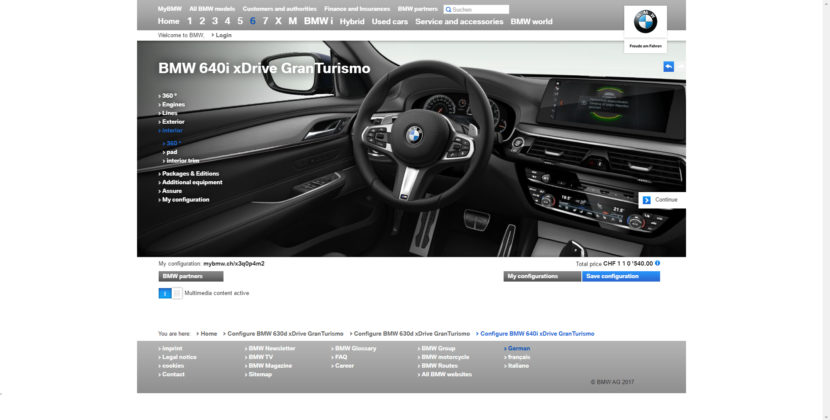The image size is (830, 420).
Task: Click the blue Continue arrow icon
Action: [647, 200]
